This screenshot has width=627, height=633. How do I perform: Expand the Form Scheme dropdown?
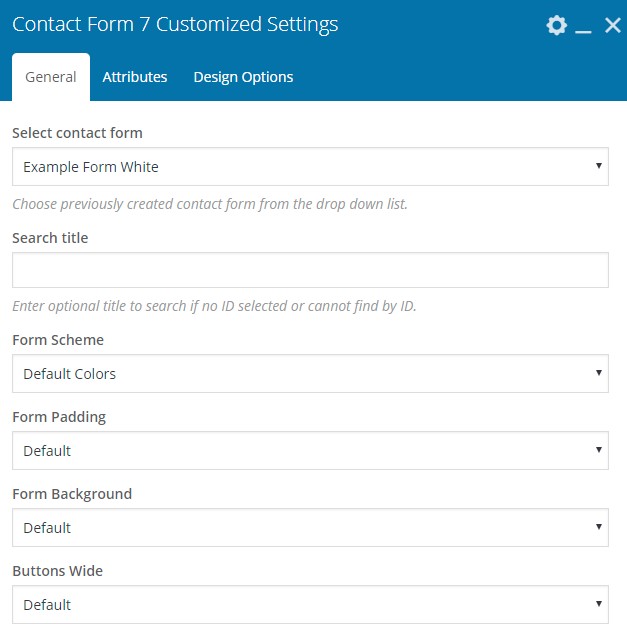(310, 373)
